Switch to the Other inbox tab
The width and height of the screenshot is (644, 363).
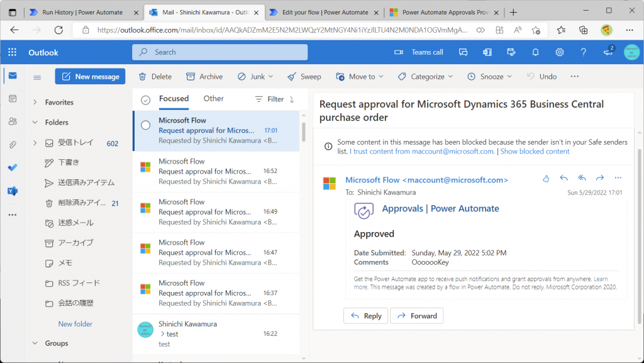tap(214, 99)
